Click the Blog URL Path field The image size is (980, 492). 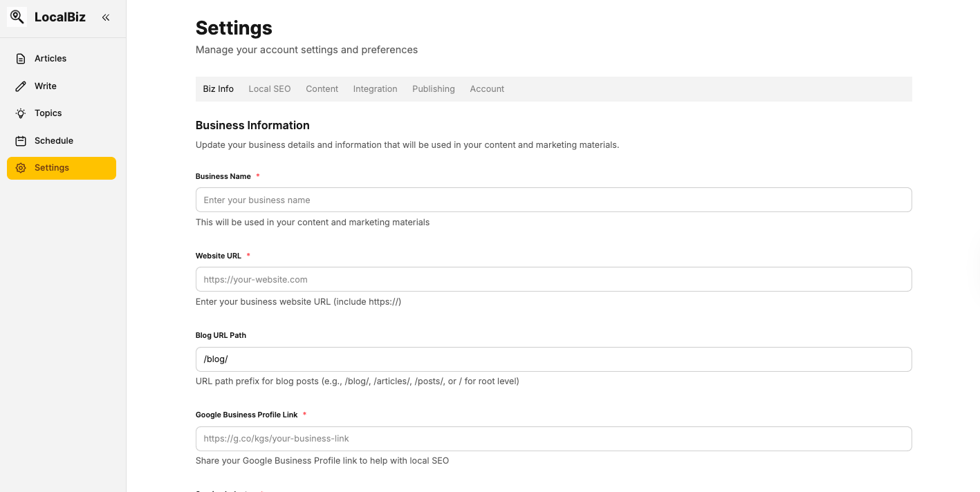(x=553, y=359)
